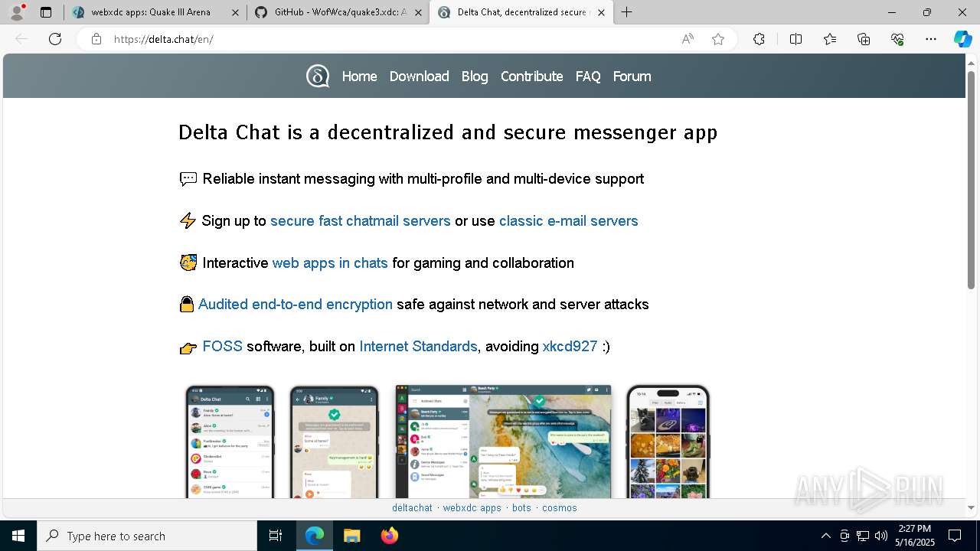Open the Download page

click(x=419, y=77)
